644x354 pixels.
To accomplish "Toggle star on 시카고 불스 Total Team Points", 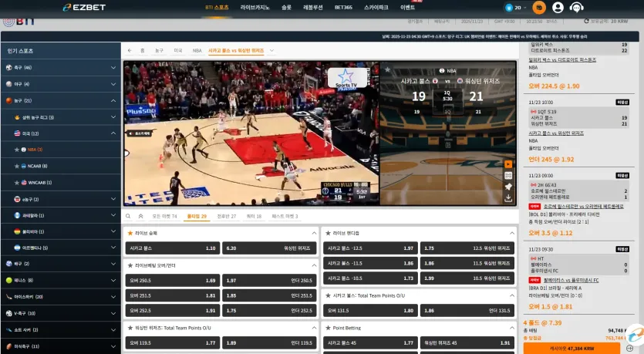I will (x=328, y=295).
